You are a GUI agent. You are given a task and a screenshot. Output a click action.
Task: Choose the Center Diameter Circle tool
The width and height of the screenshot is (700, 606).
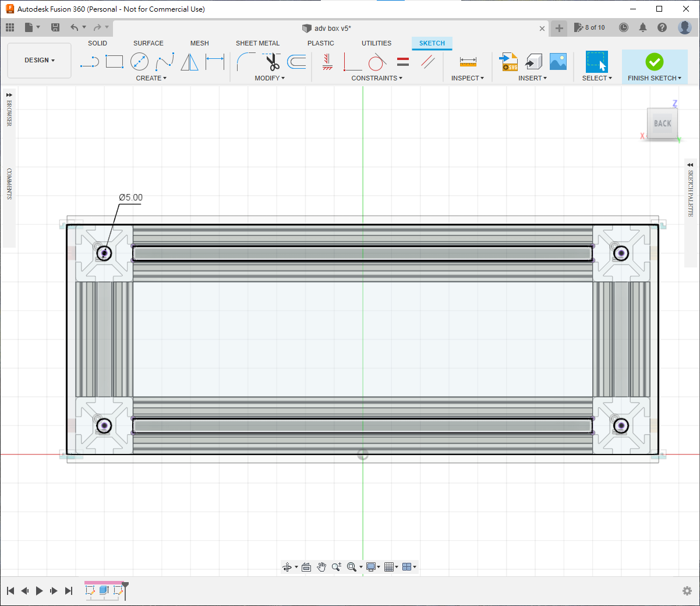pos(139,61)
